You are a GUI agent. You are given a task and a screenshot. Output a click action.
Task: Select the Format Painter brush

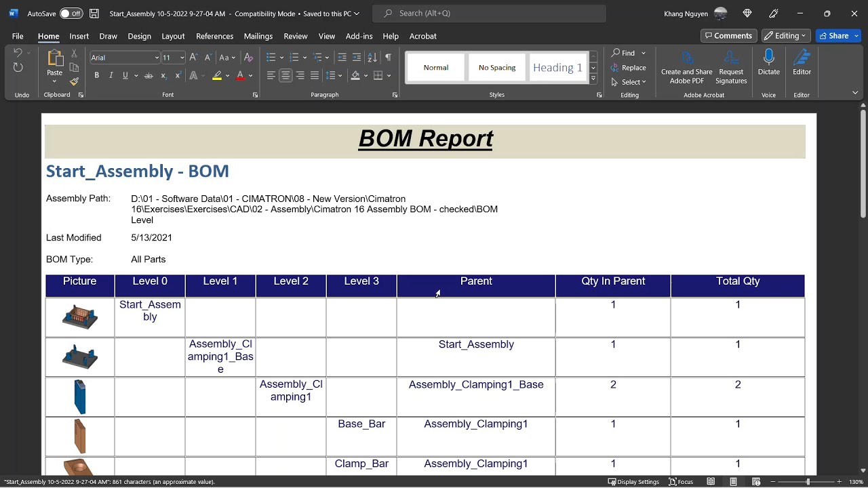[74, 81]
